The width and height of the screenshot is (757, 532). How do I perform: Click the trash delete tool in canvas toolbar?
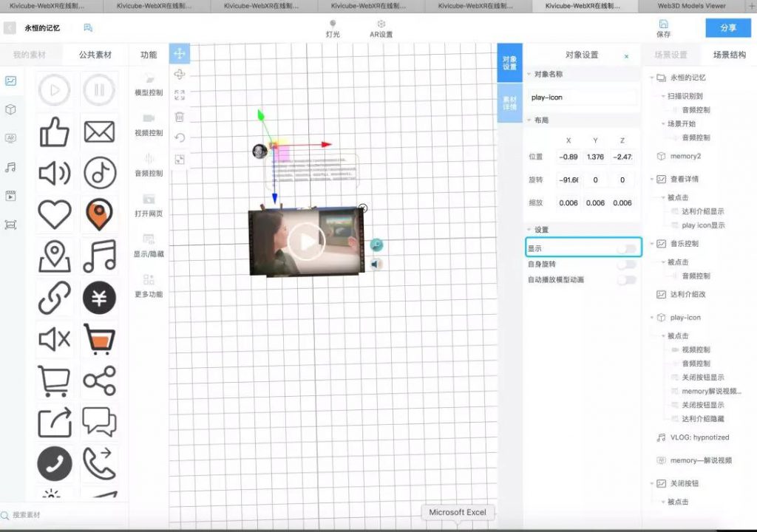tap(179, 117)
